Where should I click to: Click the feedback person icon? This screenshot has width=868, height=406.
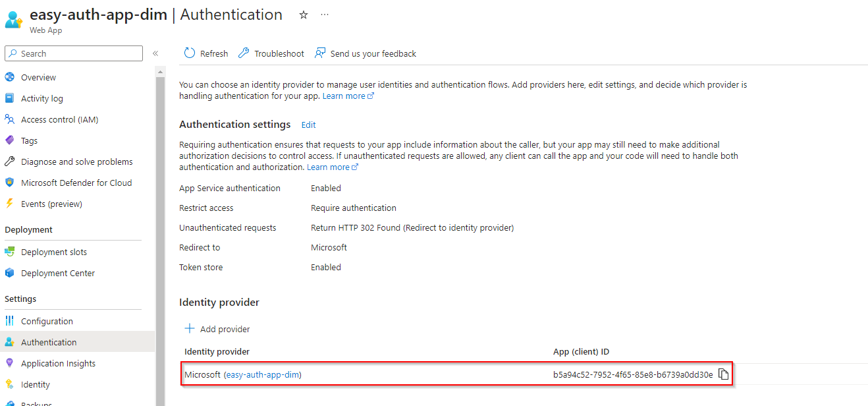[320, 53]
